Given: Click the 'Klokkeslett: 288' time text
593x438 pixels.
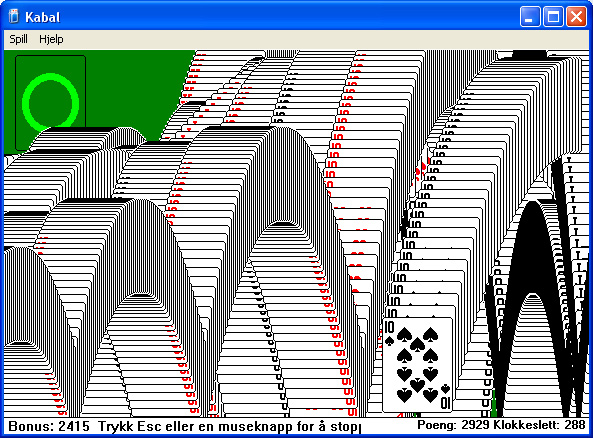Looking at the screenshot, I should (x=539, y=425).
